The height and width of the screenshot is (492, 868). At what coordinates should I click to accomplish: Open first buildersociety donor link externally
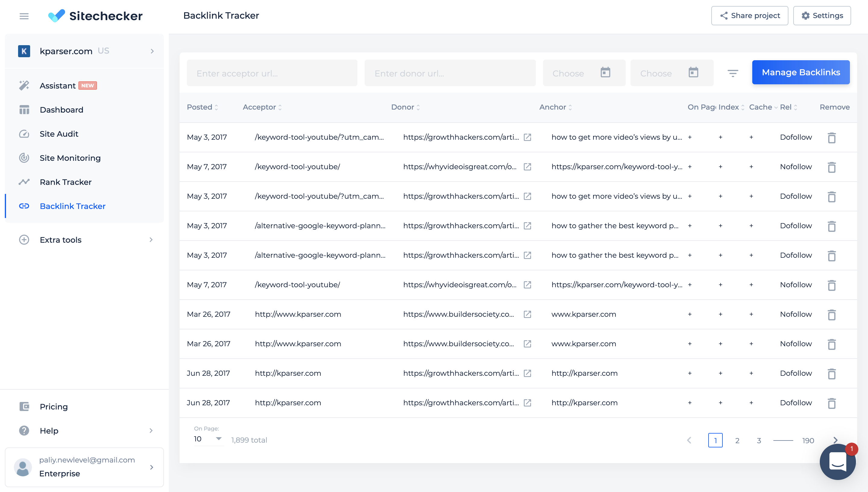[x=527, y=314]
